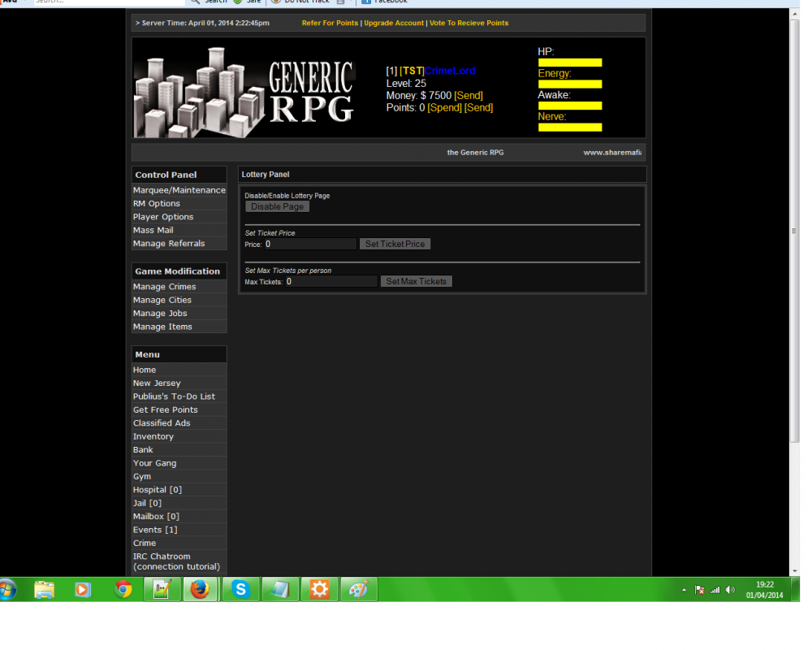Screen dimensions: 812x650
Task: Click the Refer For Points link
Action: (x=330, y=23)
